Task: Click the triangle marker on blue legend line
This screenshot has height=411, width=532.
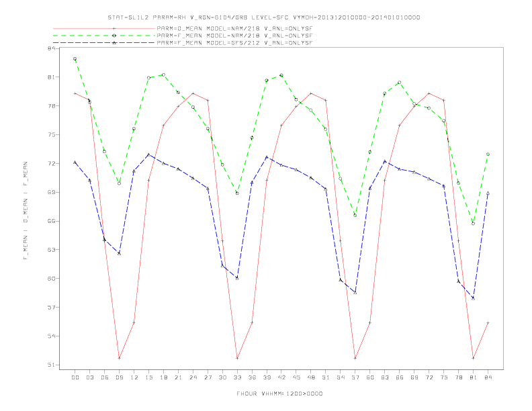Action: [x=114, y=43]
